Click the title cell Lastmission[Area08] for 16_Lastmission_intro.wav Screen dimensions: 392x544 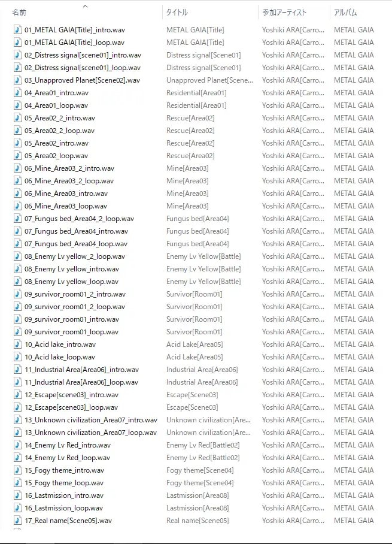click(x=196, y=495)
